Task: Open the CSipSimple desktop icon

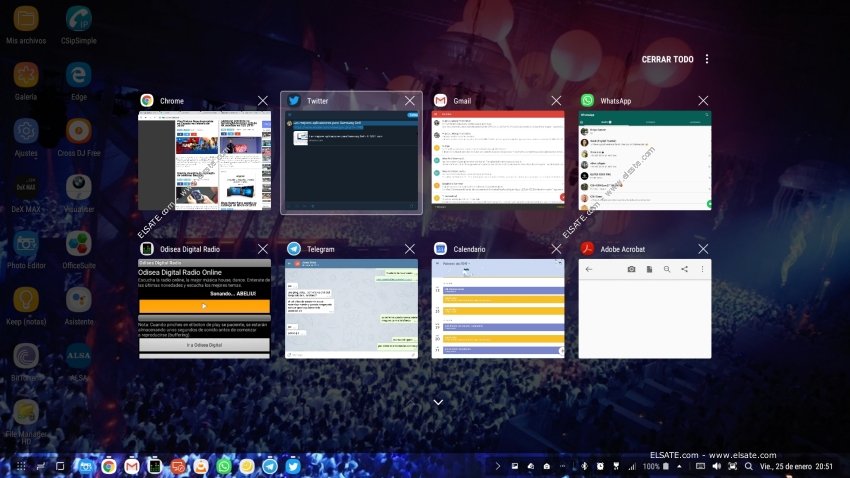Action: coord(79,25)
